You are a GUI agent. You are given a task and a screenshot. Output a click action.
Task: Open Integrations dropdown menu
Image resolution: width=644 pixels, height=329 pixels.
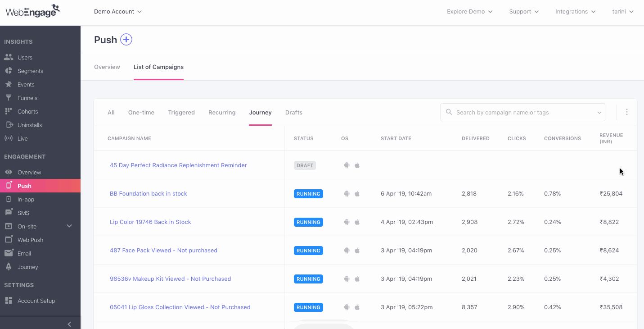(x=575, y=11)
